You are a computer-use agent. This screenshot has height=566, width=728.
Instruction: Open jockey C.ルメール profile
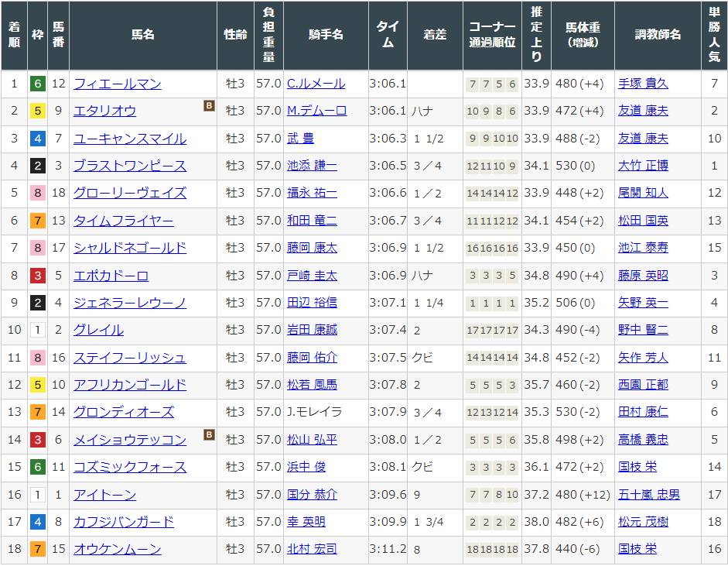coord(316,84)
